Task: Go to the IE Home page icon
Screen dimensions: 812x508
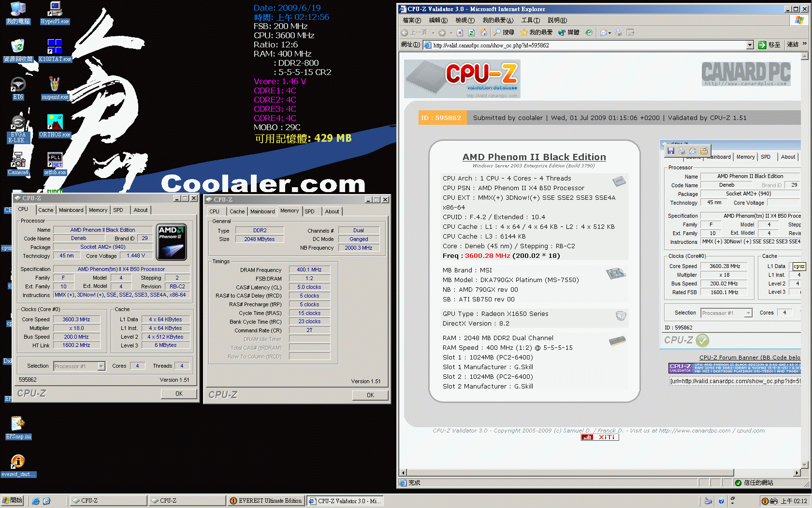Action: [484, 32]
